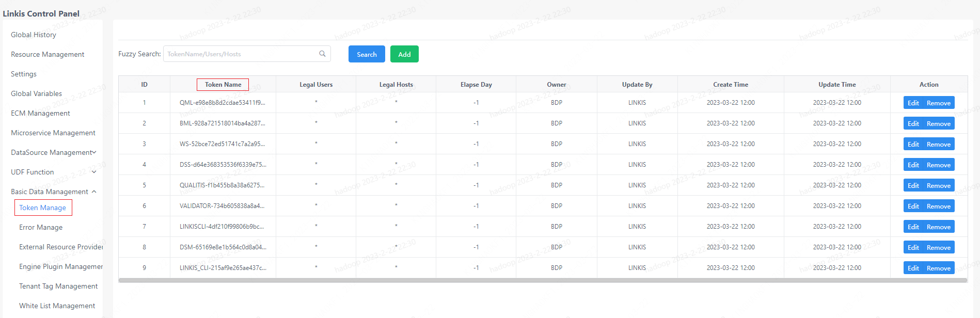Select Error Manage menu item
This screenshot has height=318, width=980.
[x=41, y=227]
